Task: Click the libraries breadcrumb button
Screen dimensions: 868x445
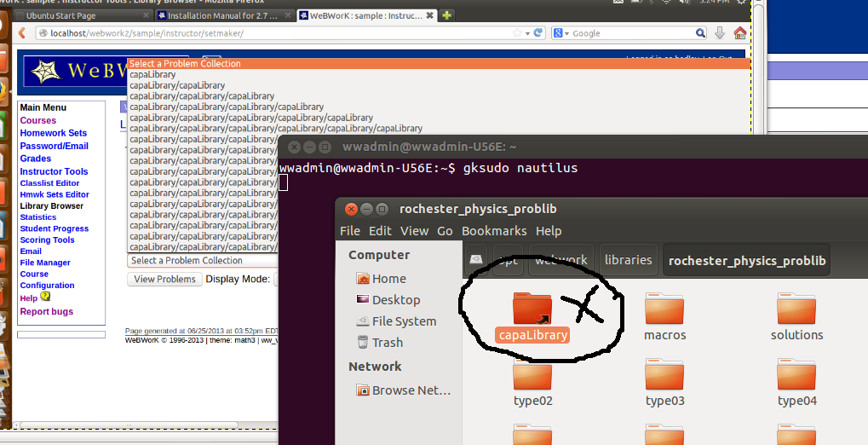Action: point(629,260)
